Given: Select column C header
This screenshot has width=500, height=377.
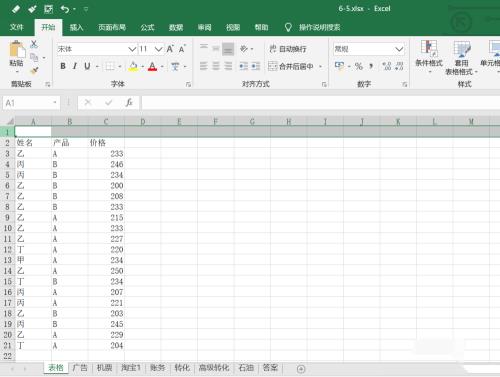Looking at the screenshot, I should pos(106,121).
